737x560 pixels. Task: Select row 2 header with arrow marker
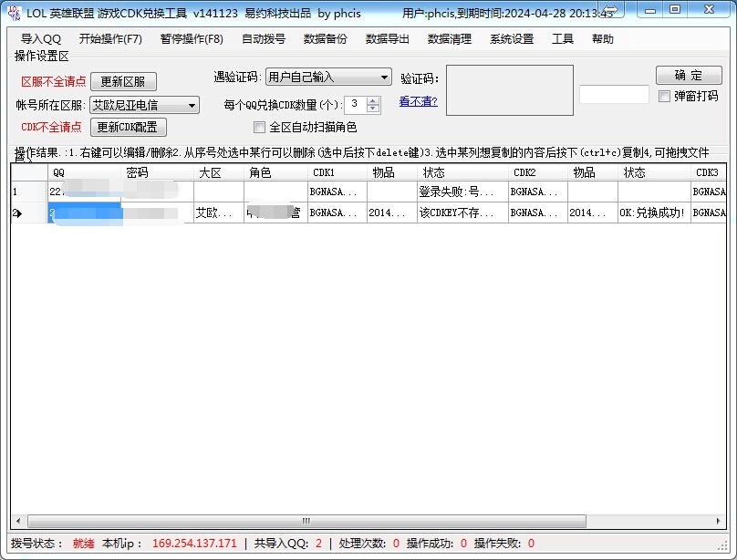pyautogui.click(x=29, y=213)
